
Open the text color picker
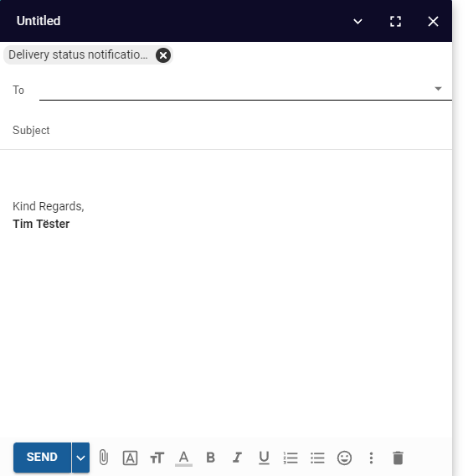tap(184, 458)
